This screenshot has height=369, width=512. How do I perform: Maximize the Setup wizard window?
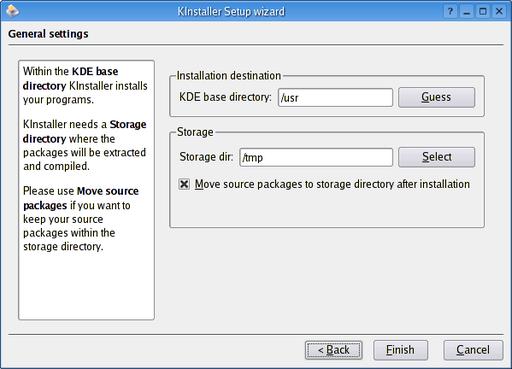[x=483, y=11]
